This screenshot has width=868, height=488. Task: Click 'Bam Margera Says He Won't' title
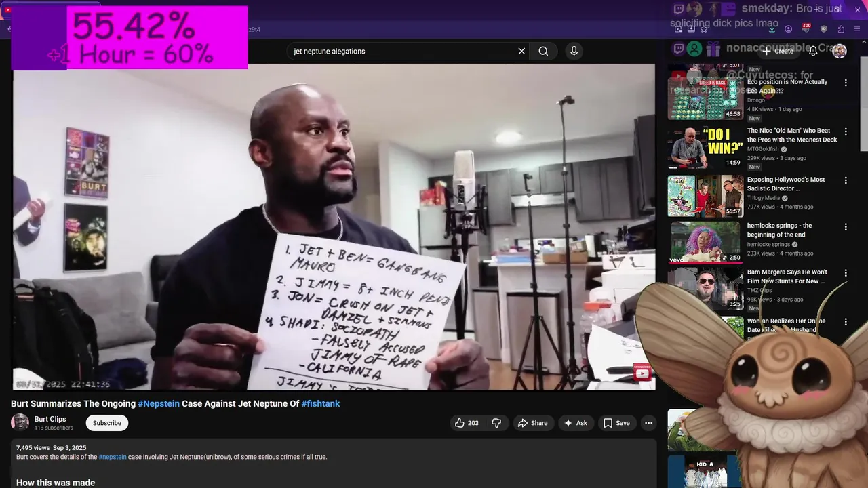coord(787,277)
